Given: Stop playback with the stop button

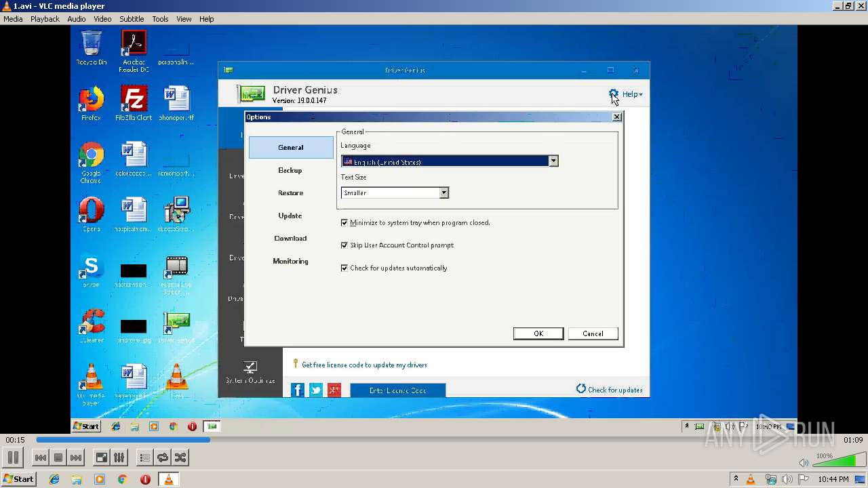Looking at the screenshot, I should (x=58, y=457).
